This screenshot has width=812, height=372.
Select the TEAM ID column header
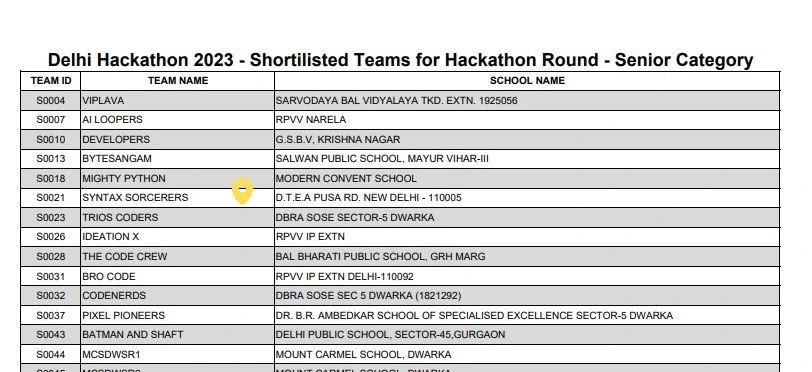click(51, 81)
